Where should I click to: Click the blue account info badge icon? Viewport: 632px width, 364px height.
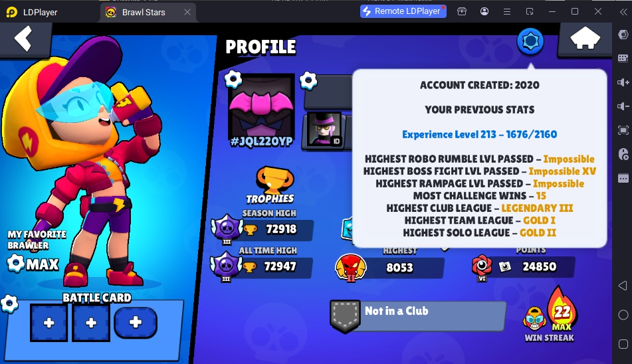click(530, 41)
